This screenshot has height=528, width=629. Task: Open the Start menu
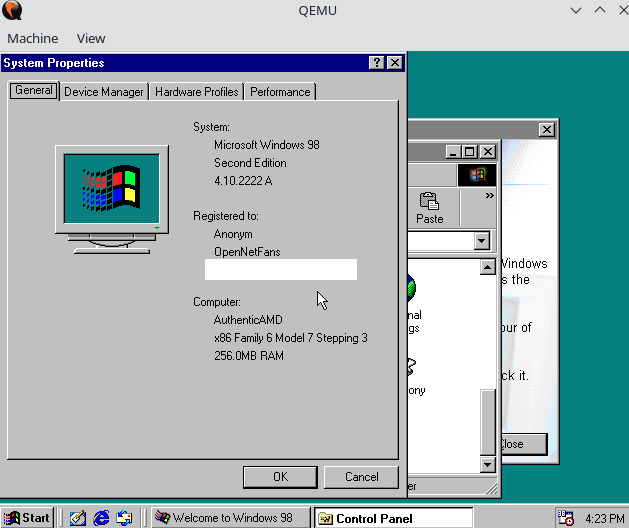(x=27, y=518)
